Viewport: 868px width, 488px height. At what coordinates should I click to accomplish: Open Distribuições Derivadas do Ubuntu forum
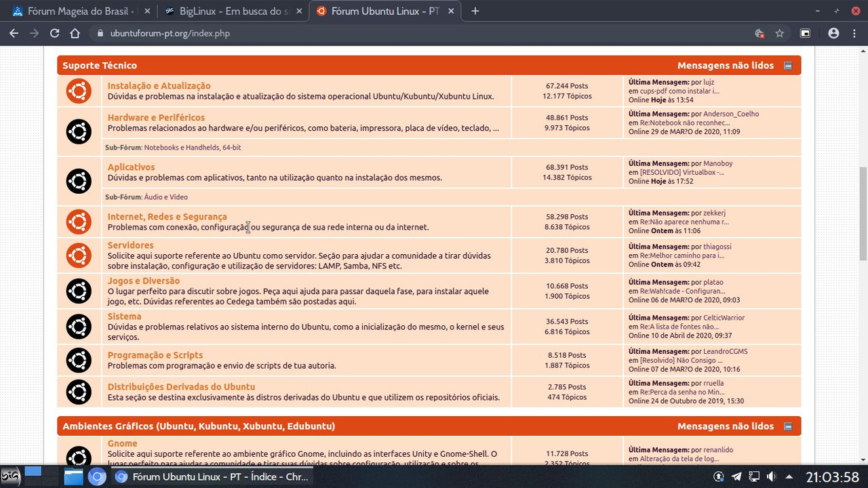(181, 387)
